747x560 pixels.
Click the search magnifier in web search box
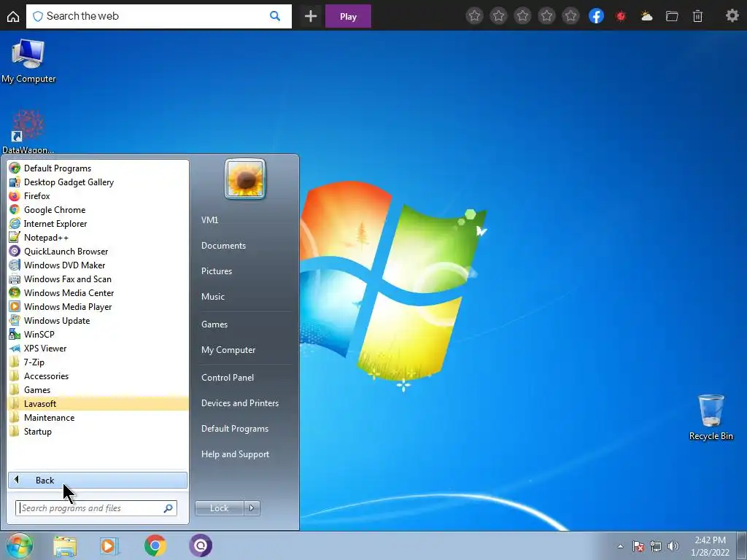pos(275,16)
